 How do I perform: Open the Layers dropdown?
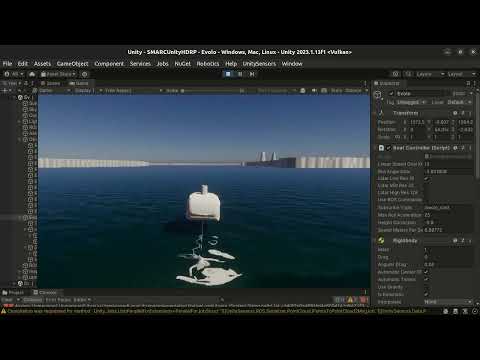pyautogui.click(x=430, y=74)
